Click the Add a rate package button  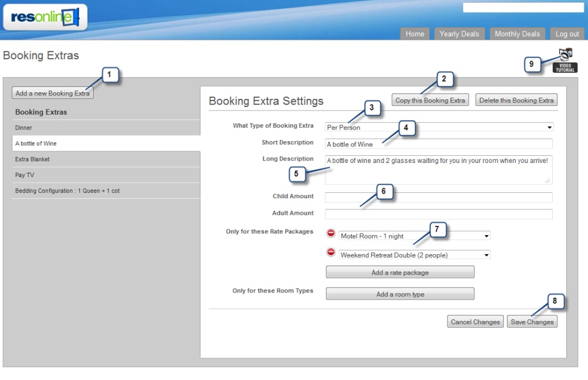[400, 272]
